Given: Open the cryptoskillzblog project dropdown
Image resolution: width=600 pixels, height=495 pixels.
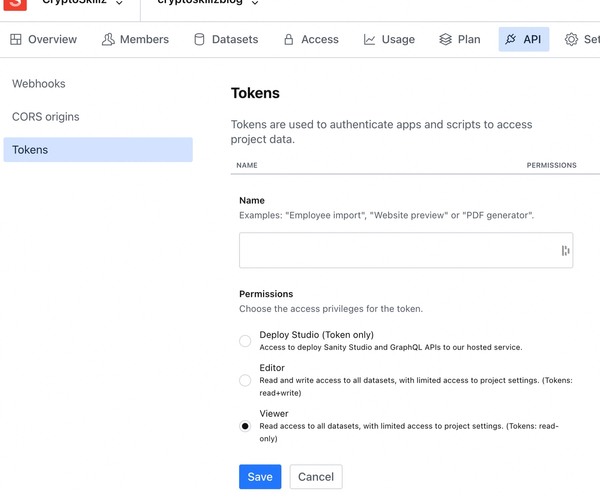Looking at the screenshot, I should click(254, 4).
